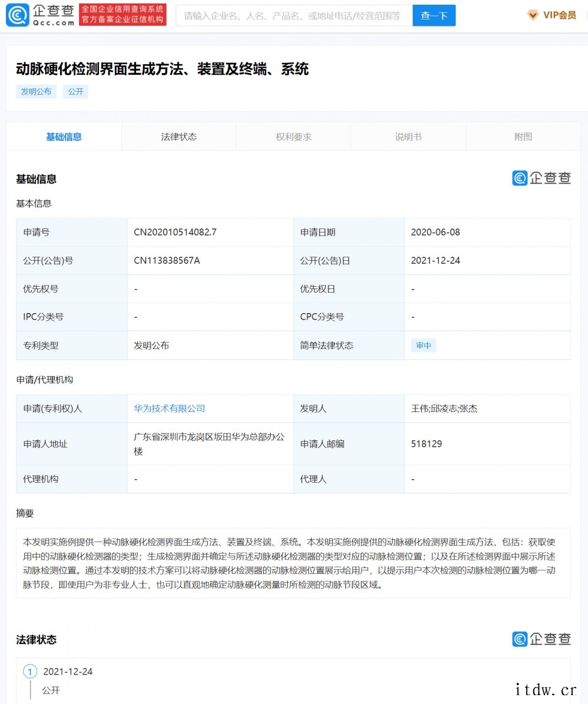Click the red 全国企业信用查询系统 badge

point(122,15)
